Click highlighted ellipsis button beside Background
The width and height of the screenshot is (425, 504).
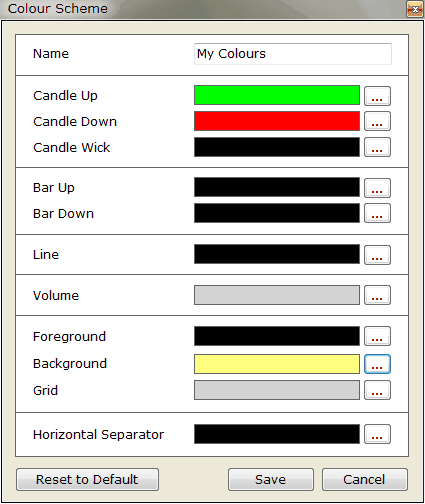pos(377,364)
